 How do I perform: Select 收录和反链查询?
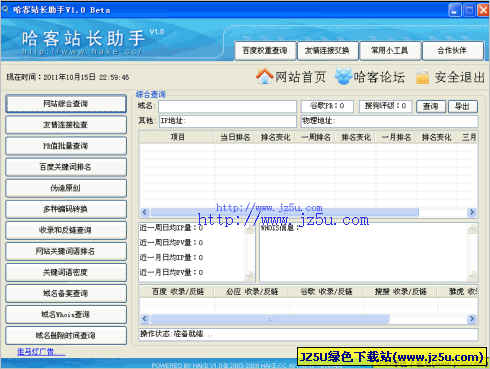click(x=66, y=230)
